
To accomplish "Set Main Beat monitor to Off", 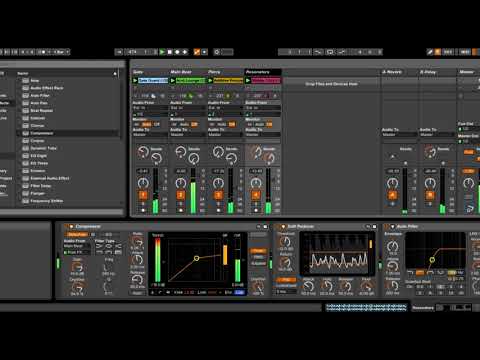I will [194, 124].
